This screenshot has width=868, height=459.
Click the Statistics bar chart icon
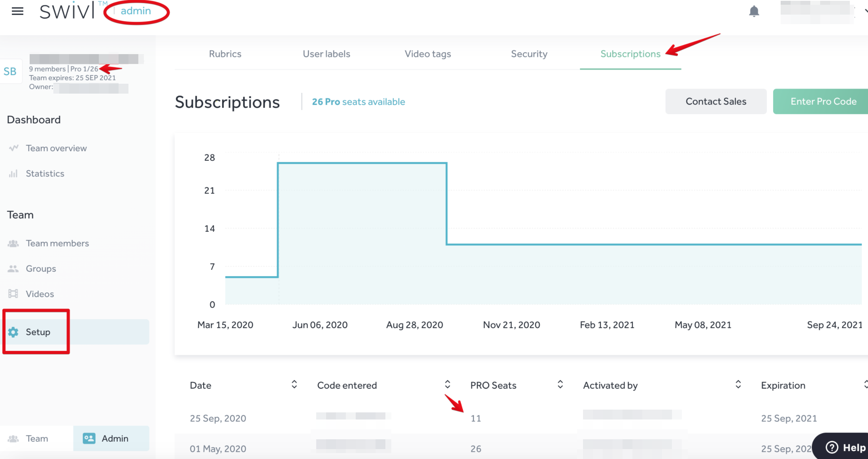[13, 174]
